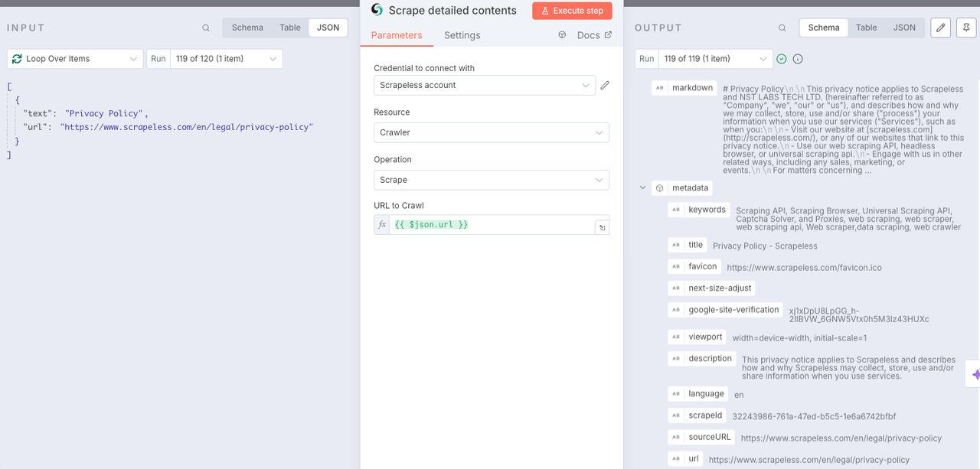This screenshot has height=469, width=980.
Task: Click the scrapeId value 32243986-761a
Action: click(814, 417)
